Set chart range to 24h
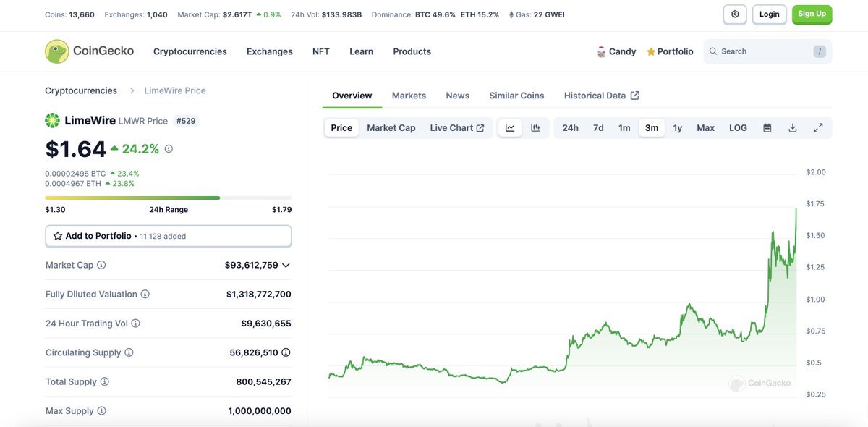868x427 pixels. click(x=571, y=128)
